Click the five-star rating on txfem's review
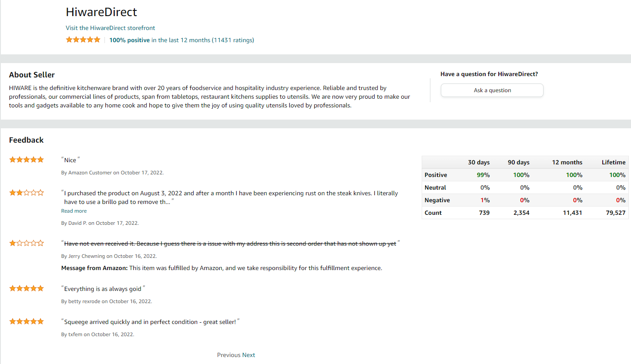Viewport: 631px width, 364px height. click(x=27, y=321)
